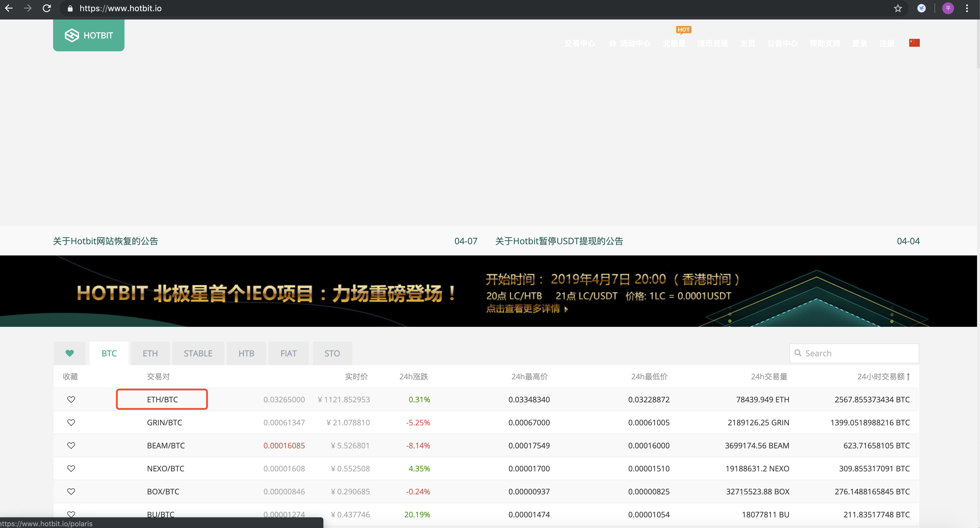
Task: Open the browser profile avatar
Action: coord(948,8)
